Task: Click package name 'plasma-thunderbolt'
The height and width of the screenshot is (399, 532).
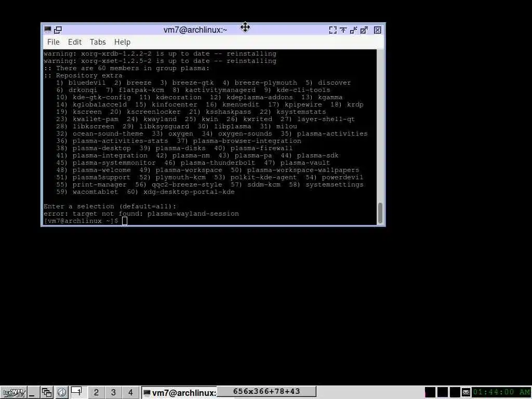Action: [218, 163]
